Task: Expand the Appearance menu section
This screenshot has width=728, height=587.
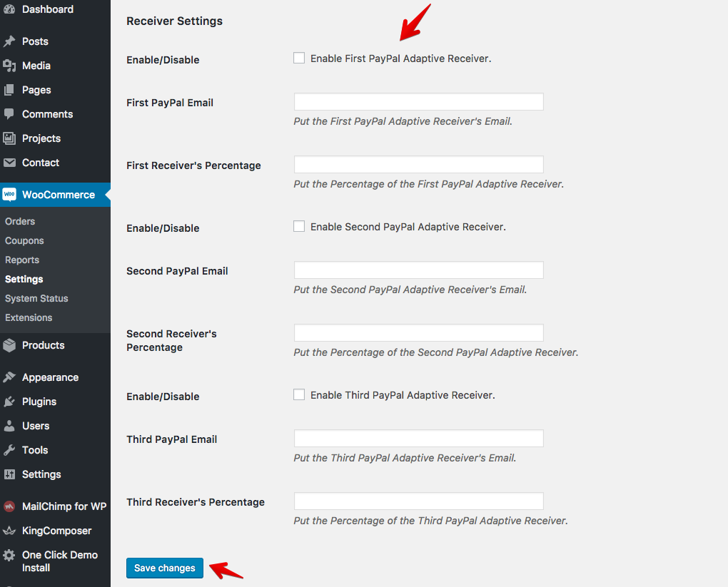Action: (49, 377)
